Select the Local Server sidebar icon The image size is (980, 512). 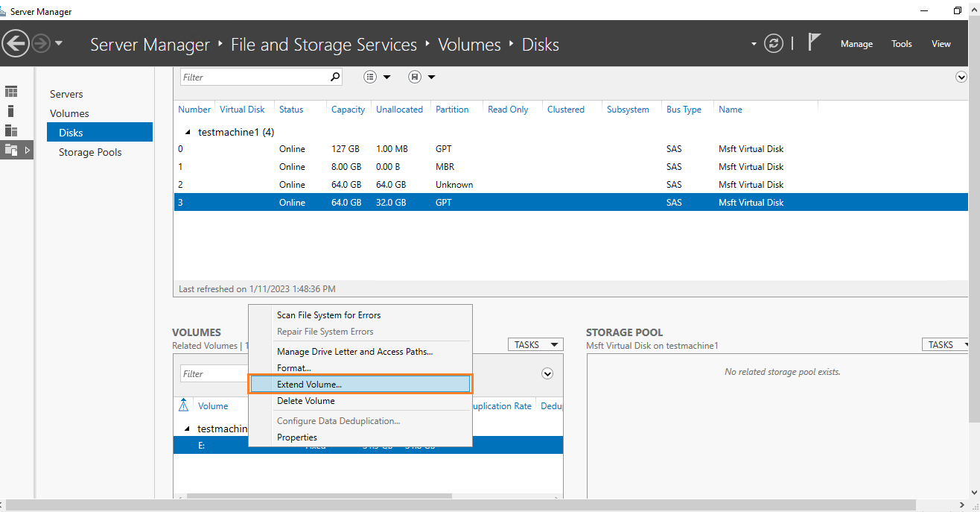click(x=11, y=111)
